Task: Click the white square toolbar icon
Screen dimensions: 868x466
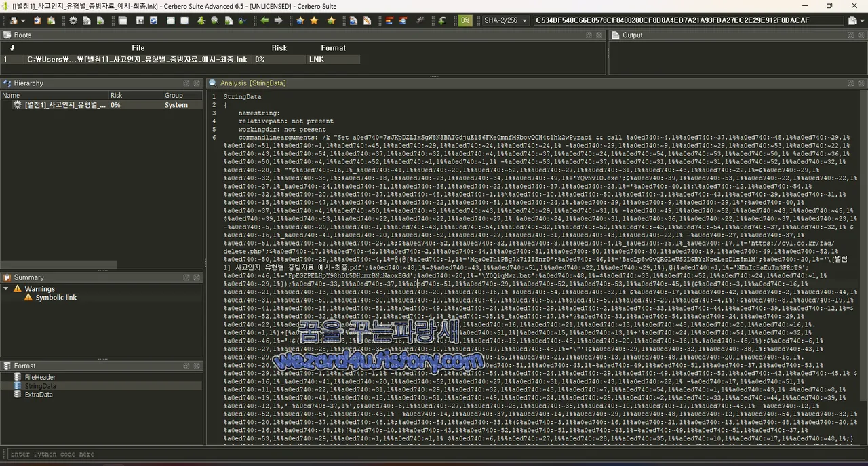Action: (x=184, y=21)
